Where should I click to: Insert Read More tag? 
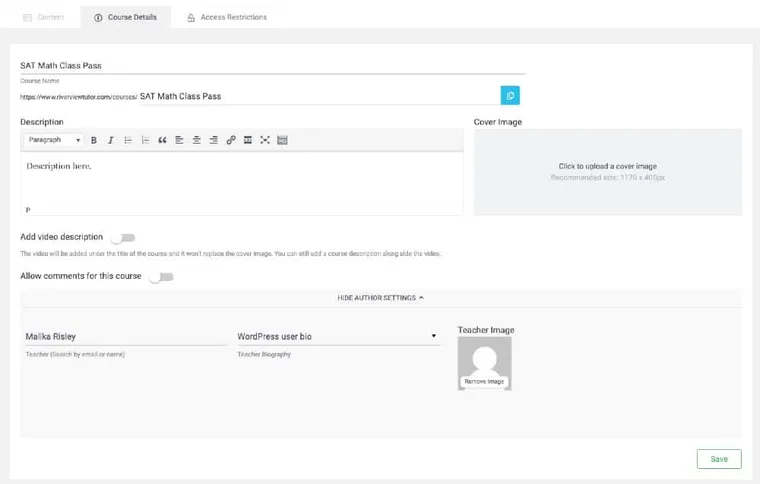[248, 140]
